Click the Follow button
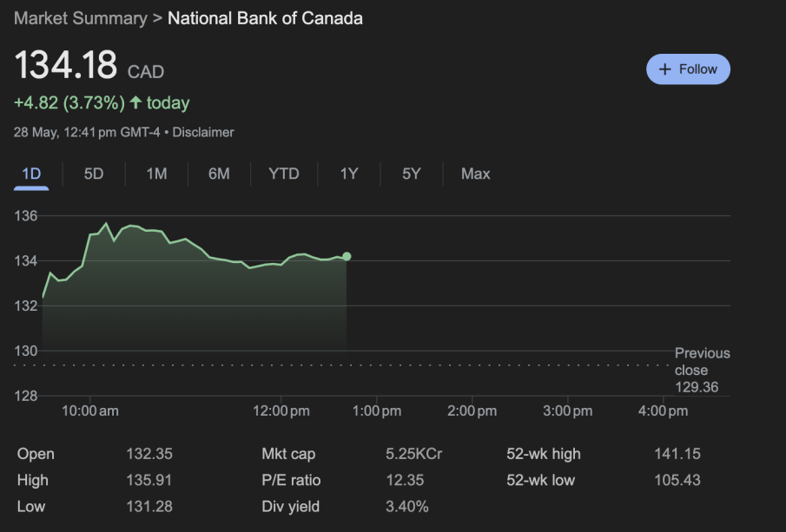 [x=688, y=69]
